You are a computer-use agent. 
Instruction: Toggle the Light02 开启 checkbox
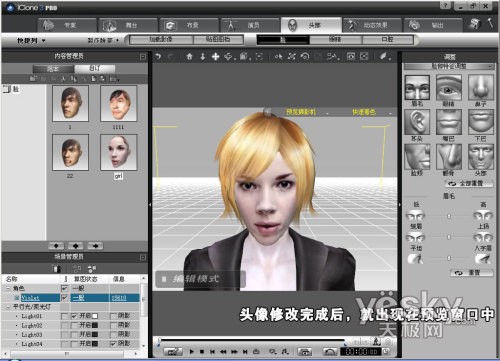click(x=75, y=325)
